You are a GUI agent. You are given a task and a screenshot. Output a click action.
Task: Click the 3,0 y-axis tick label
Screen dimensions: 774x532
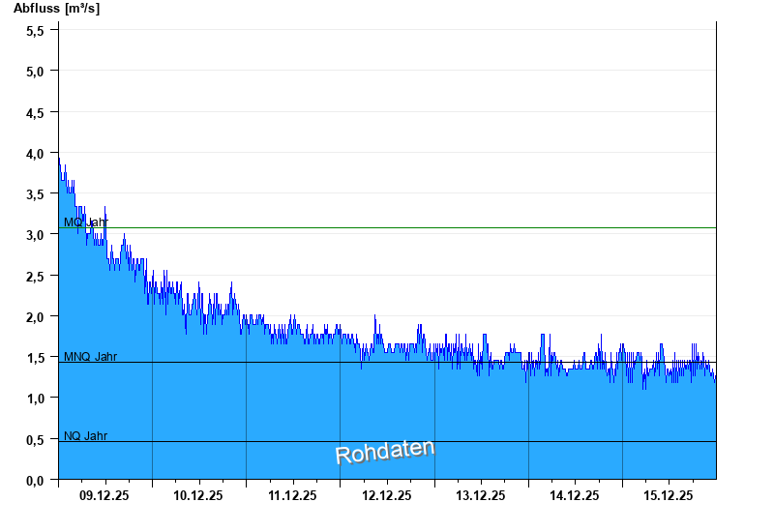click(35, 235)
